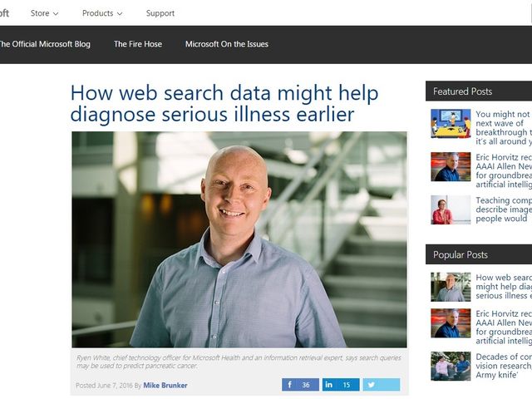Share the article on Facebook

coord(300,385)
